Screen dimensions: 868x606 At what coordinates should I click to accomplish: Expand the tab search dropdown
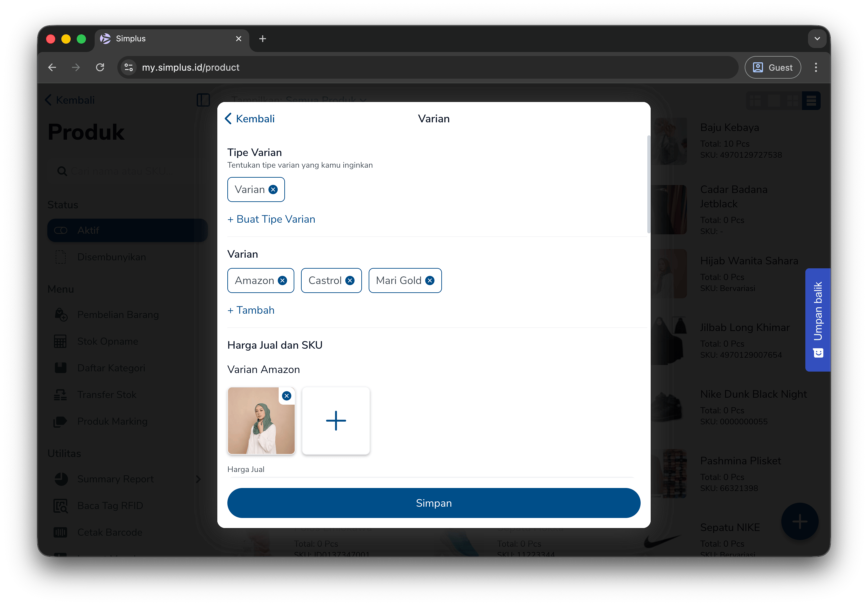(x=817, y=39)
